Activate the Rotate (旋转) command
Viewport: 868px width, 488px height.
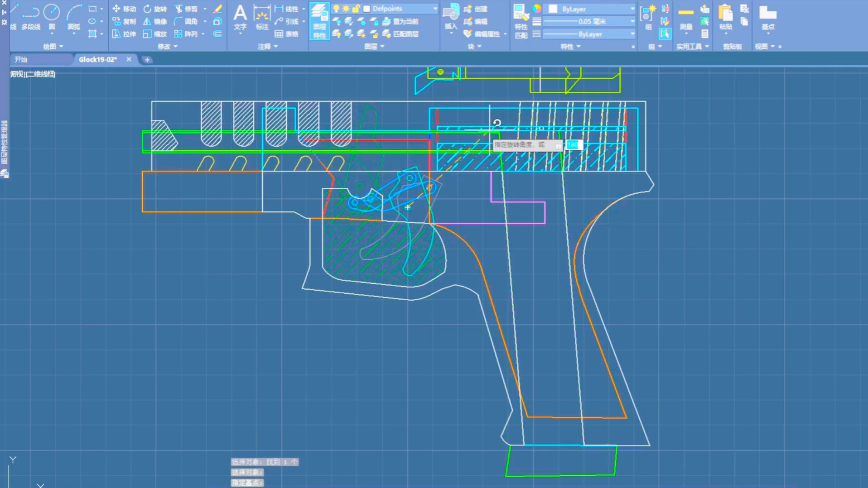[155, 9]
